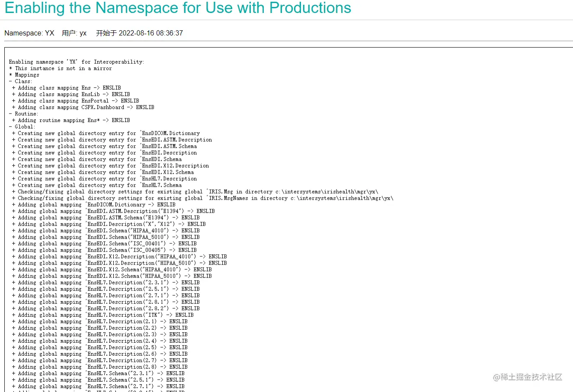The height and width of the screenshot is (392, 573).
Task: Select the Checking/fixing line for global ^IRIS.MsgNames
Action: tap(203, 198)
